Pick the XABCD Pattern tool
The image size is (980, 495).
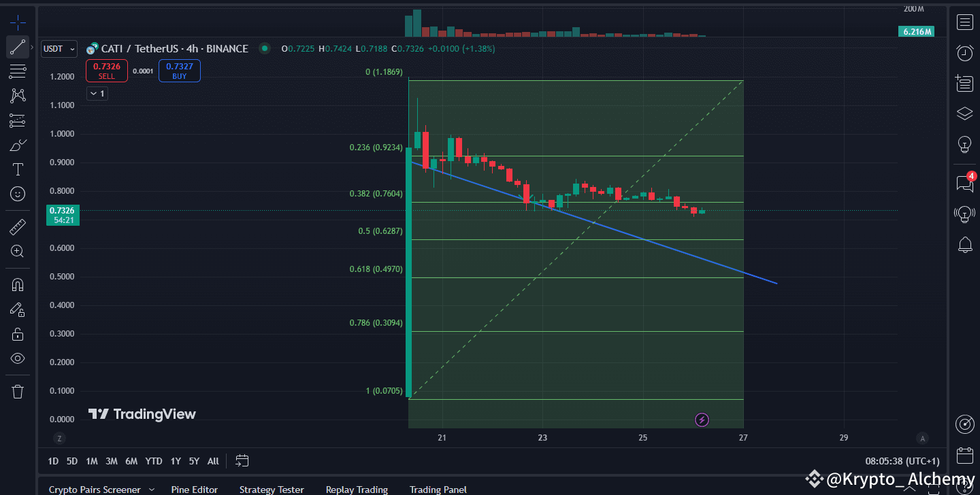click(17, 95)
